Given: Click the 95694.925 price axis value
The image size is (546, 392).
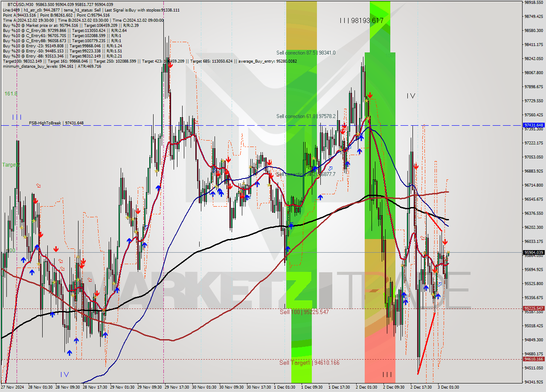Looking at the screenshot, I should tap(534, 269).
